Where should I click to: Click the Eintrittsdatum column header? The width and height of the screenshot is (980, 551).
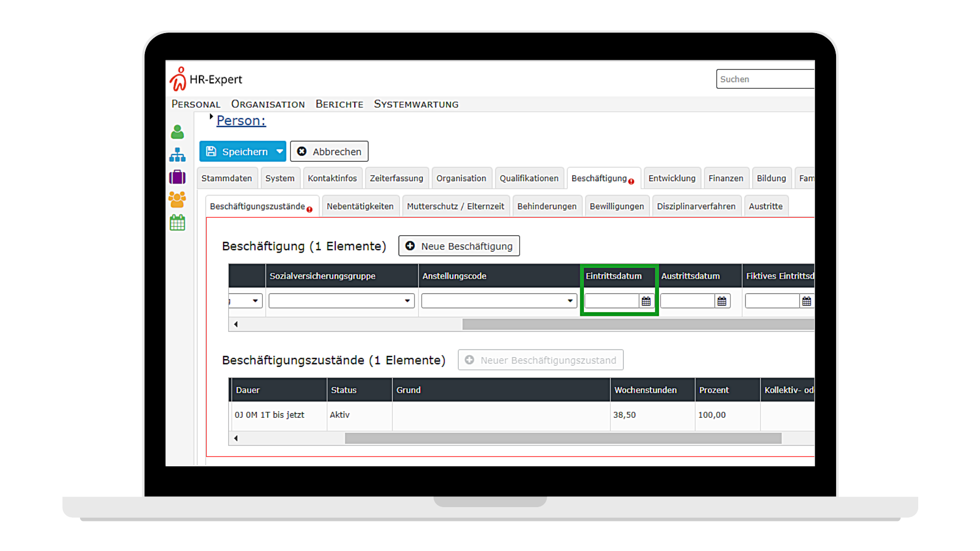pyautogui.click(x=619, y=276)
